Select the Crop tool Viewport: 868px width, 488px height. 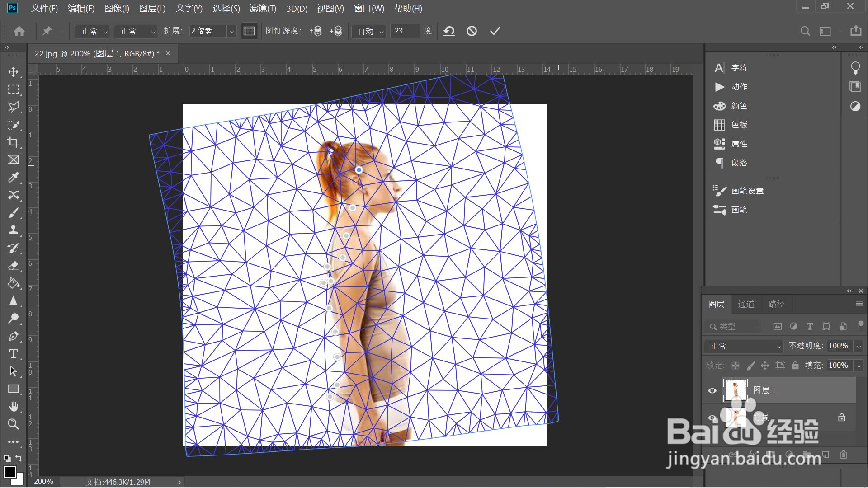(x=14, y=142)
